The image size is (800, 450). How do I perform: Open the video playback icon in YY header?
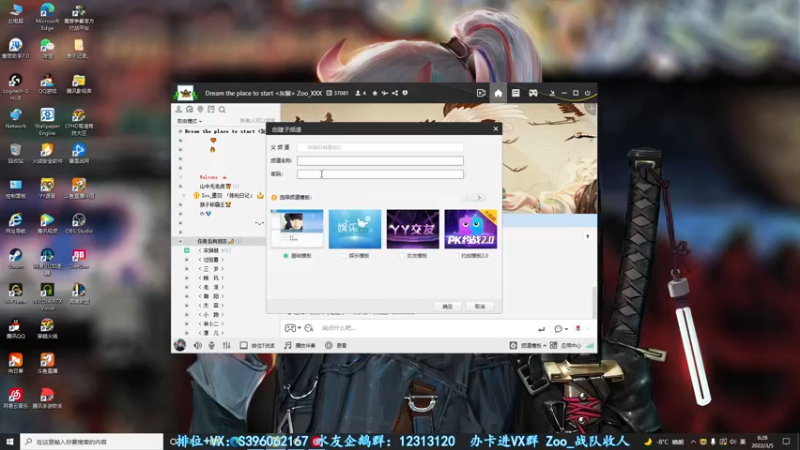[481, 93]
